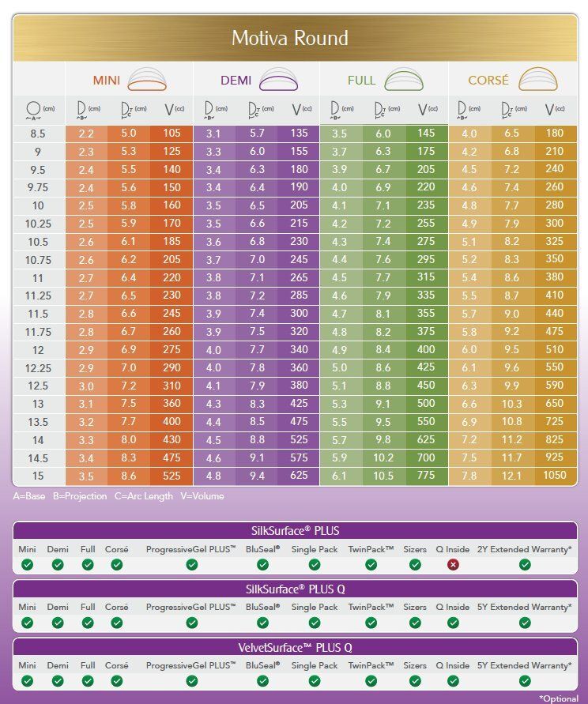Click the DEMI projection D(cm) header icon

click(x=216, y=111)
